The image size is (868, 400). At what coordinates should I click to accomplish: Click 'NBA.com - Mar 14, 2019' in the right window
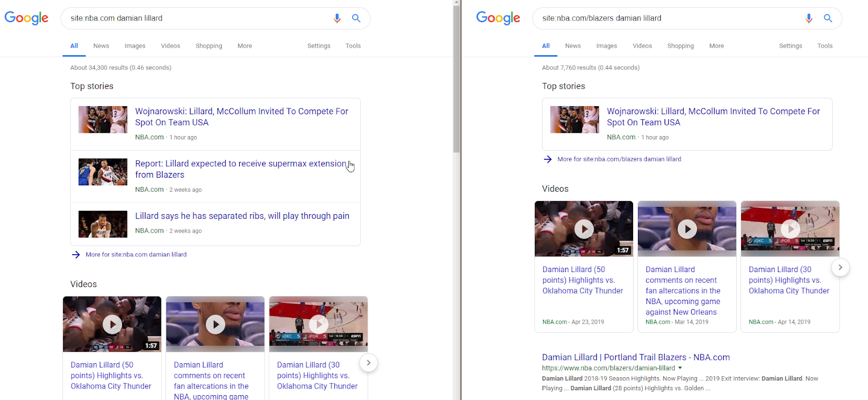pos(677,322)
